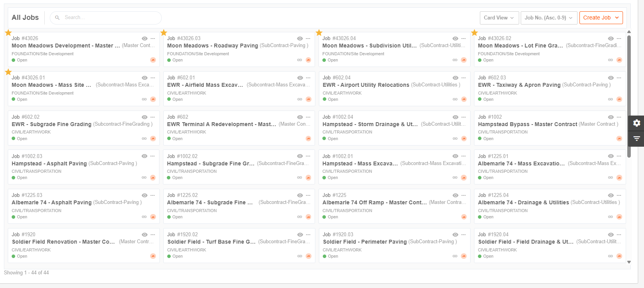Click the link icon on Job #602.01 card
Screen dimensions: 644x288
click(299, 99)
